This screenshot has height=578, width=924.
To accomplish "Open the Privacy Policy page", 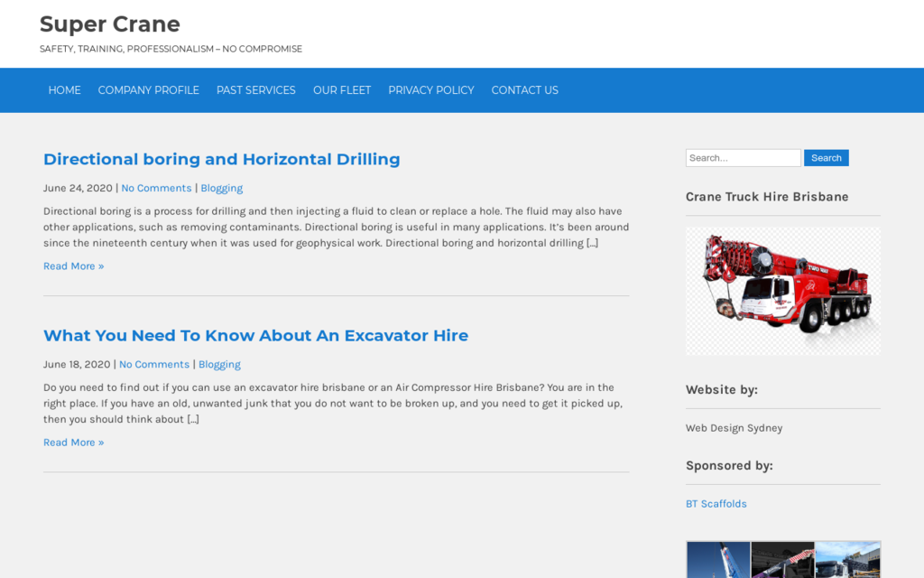I will [x=430, y=90].
